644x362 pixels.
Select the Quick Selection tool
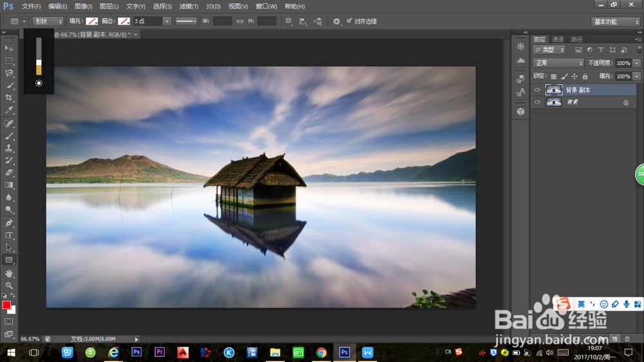coord(9,86)
